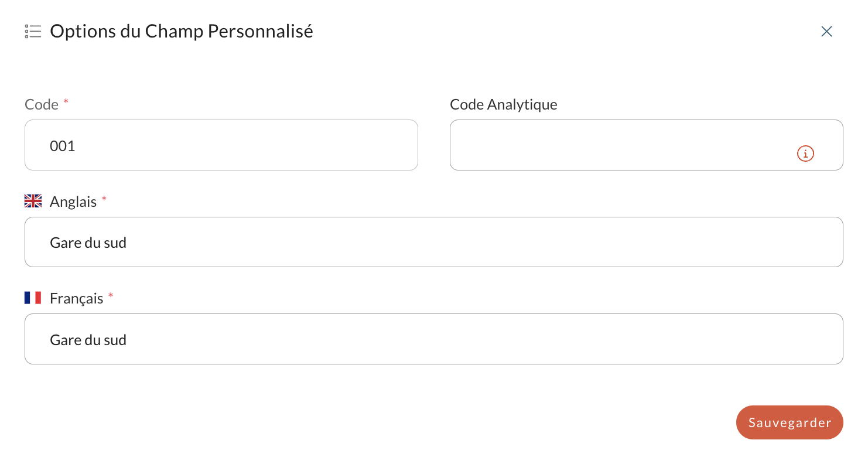
Task: Select the Français text field
Action: 434,339
